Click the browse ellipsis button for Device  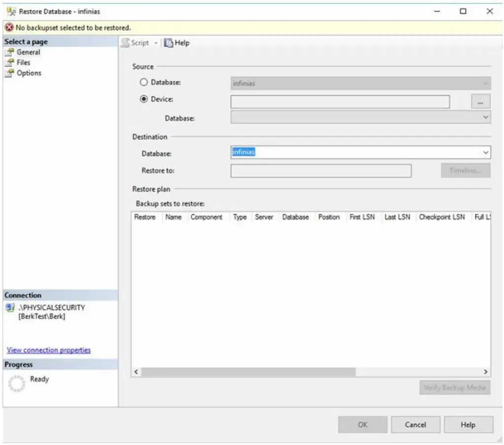(480, 102)
